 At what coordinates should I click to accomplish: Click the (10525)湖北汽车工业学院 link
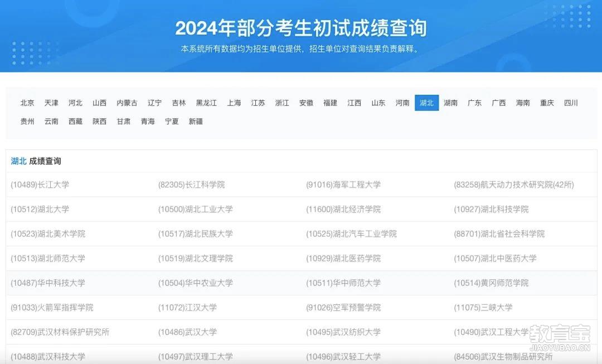pos(351,234)
